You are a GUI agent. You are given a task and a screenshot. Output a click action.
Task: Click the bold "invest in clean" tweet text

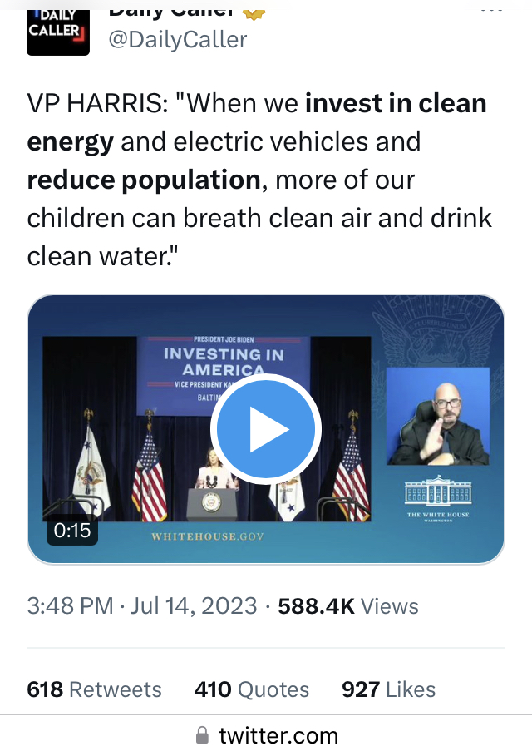coord(396,103)
